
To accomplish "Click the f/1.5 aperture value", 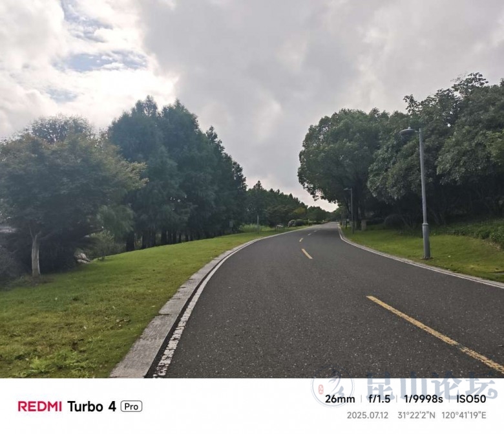I will [379, 399].
